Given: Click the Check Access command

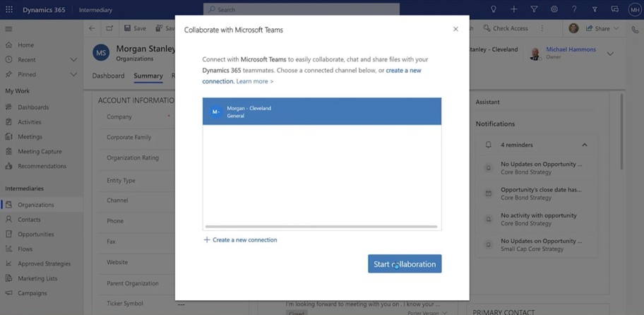Looking at the screenshot, I should pos(506,28).
